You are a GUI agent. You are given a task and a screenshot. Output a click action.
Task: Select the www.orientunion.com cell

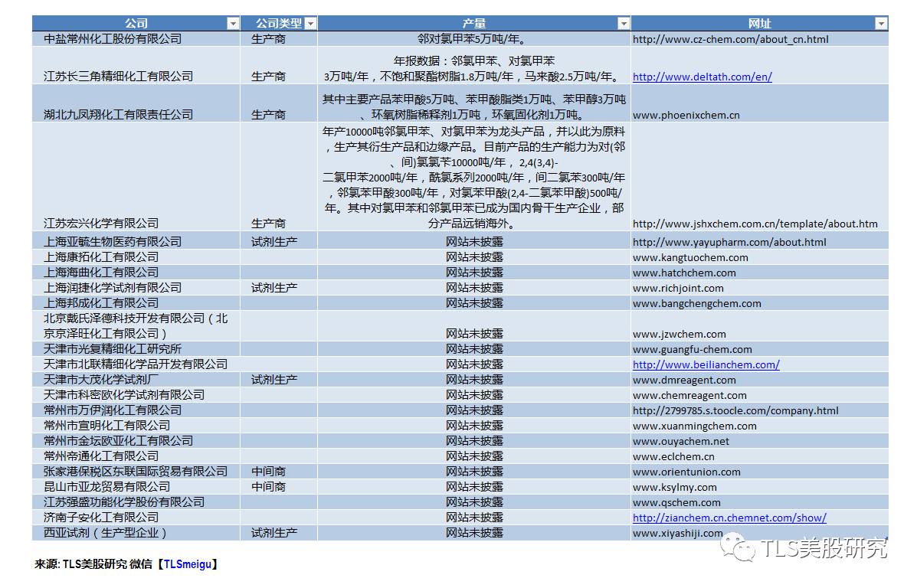coord(686,472)
